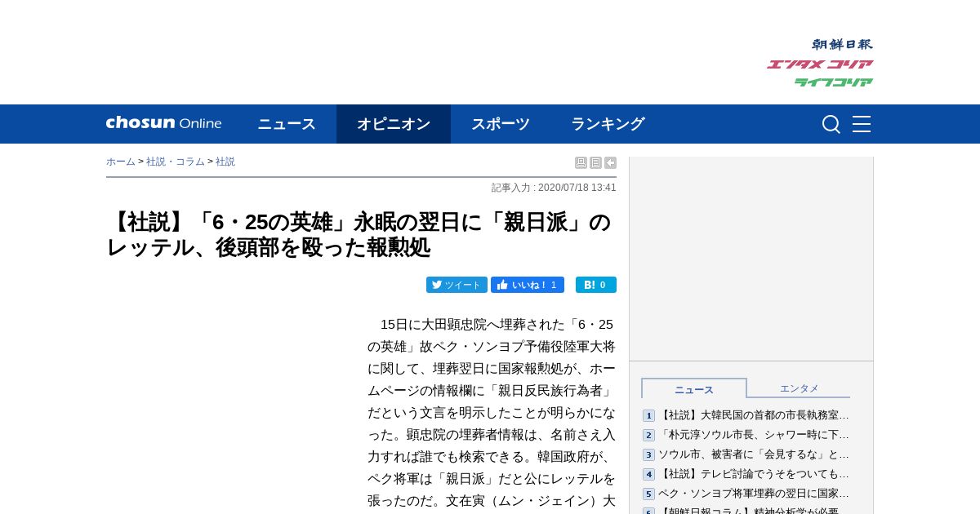The width and height of the screenshot is (980, 514).
Task: Click the ranking number 5 badge
Action: click(648, 494)
